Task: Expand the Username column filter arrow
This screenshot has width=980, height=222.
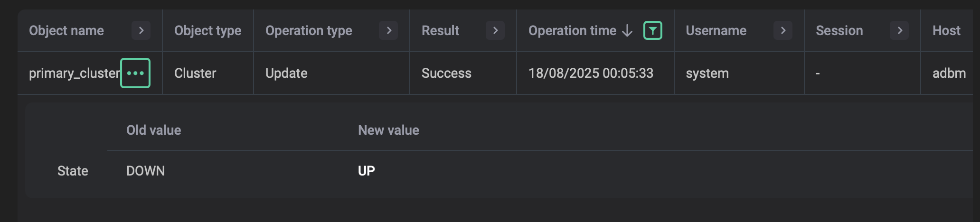Action: (x=783, y=30)
